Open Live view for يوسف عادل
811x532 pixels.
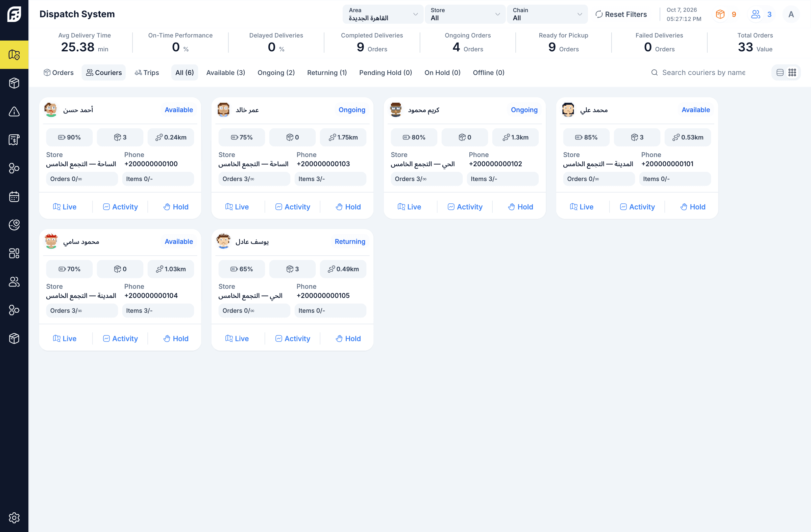click(237, 338)
